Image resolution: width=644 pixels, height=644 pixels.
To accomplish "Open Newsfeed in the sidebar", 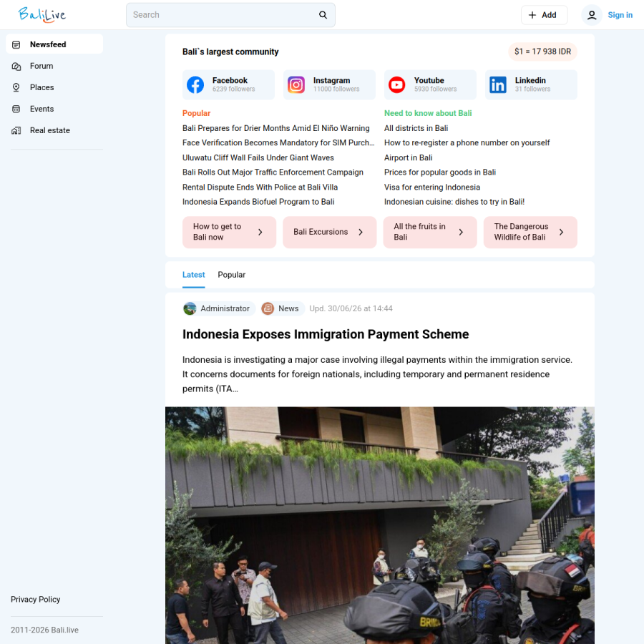I will 54,44.
